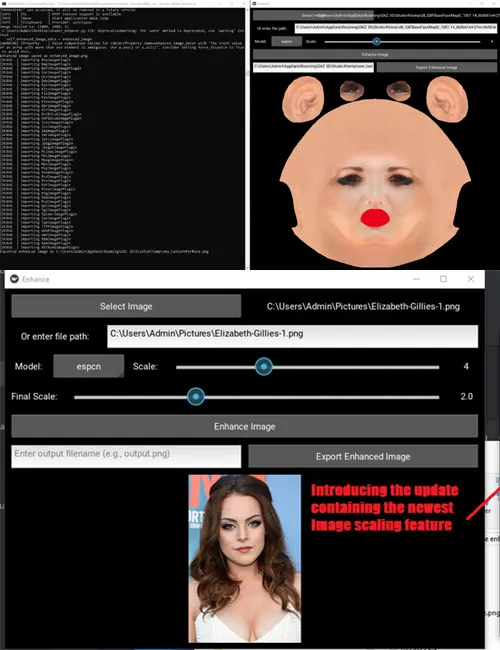Image resolution: width=500 pixels, height=650 pixels.
Task: Click the app icon in top-right window title bar
Action: click(x=255, y=3)
